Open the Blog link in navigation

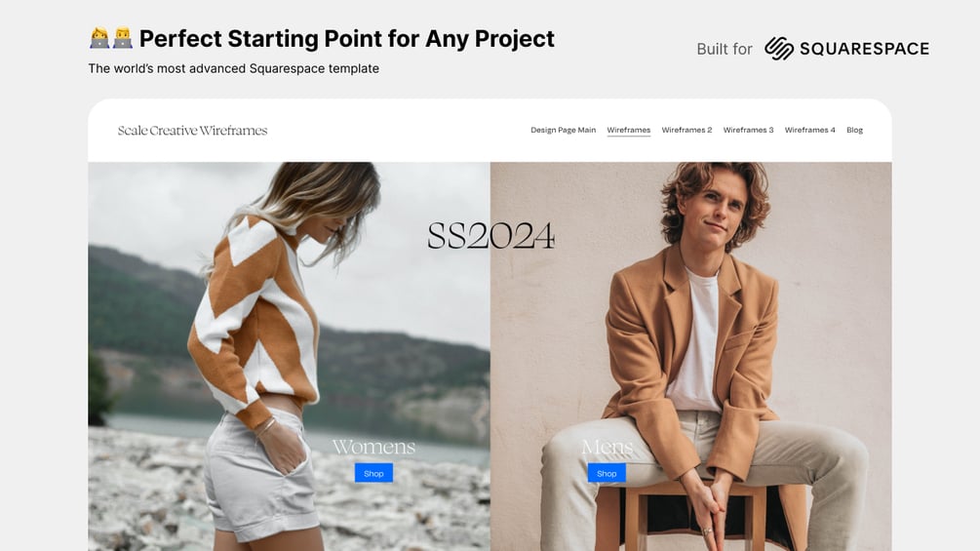pos(854,130)
